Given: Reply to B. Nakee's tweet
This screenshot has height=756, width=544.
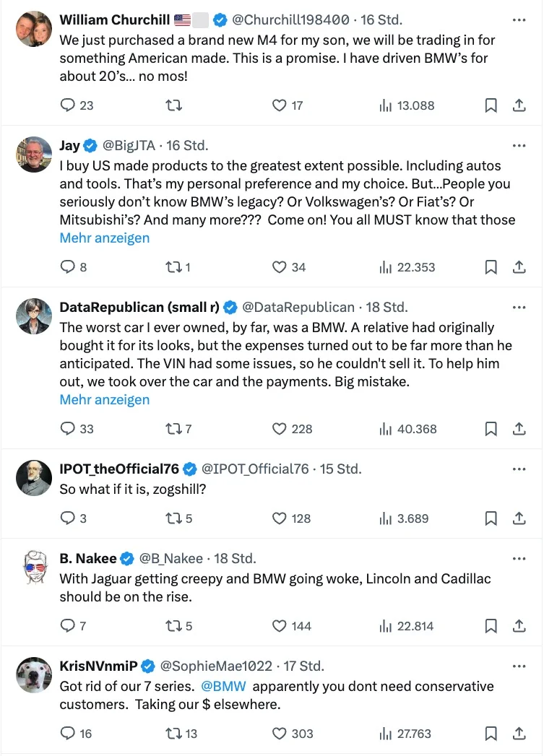Looking at the screenshot, I should tap(68, 625).
